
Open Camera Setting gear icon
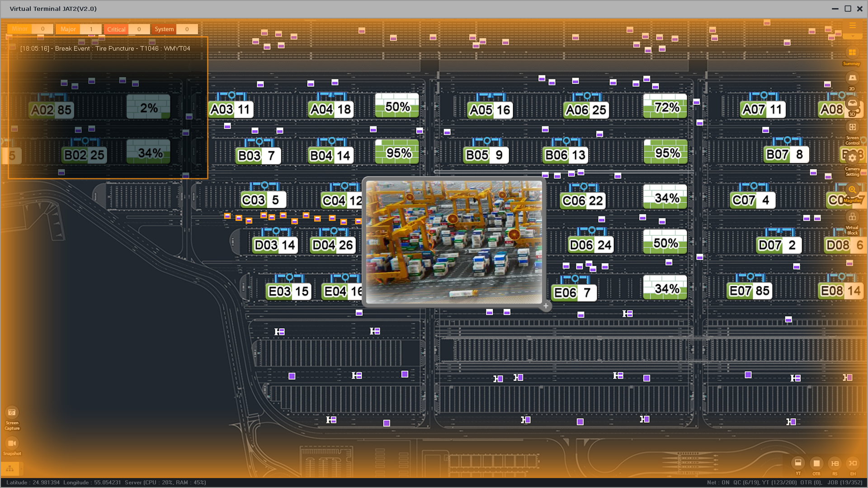[852, 158]
